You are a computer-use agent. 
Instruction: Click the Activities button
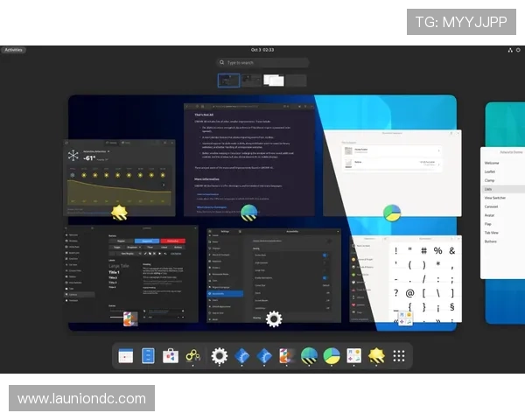pos(13,50)
